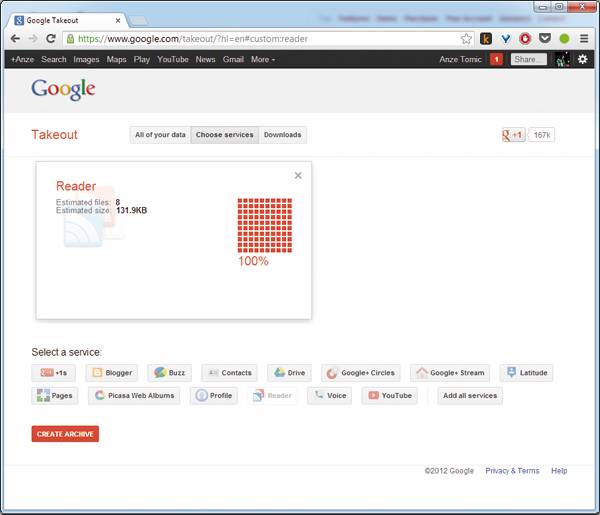Add the Profile service
This screenshot has height=515, width=600.
(x=214, y=396)
